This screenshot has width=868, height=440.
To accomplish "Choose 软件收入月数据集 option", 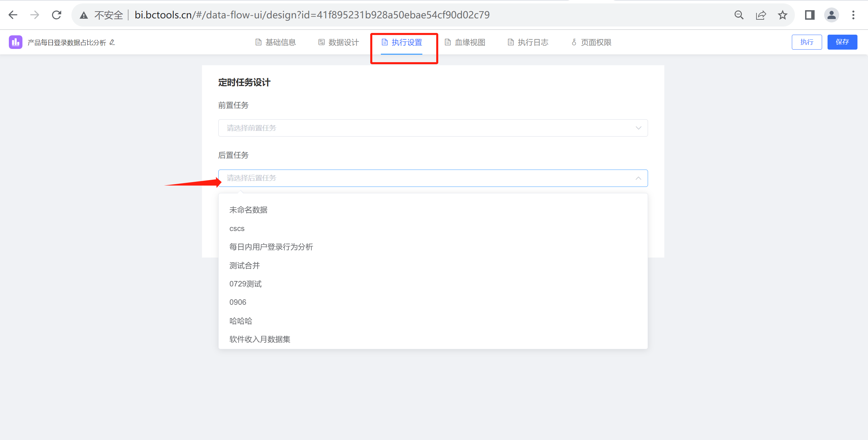I will (x=260, y=339).
